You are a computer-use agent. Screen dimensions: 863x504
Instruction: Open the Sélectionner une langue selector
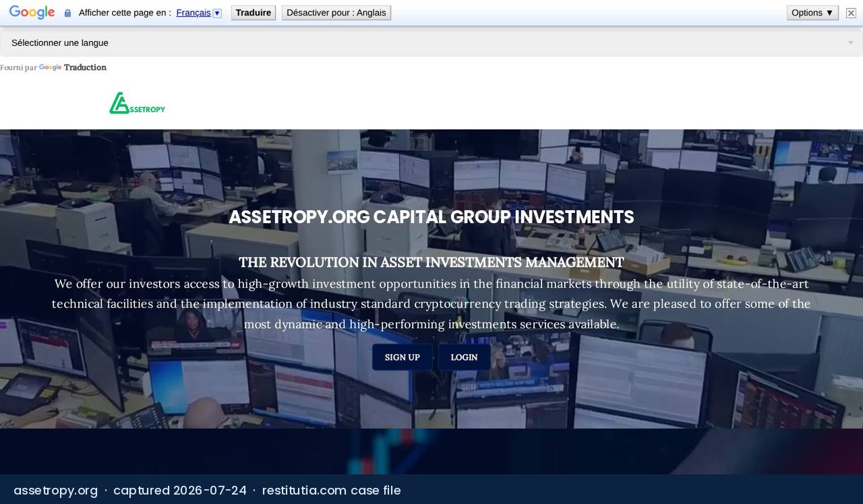pos(431,43)
